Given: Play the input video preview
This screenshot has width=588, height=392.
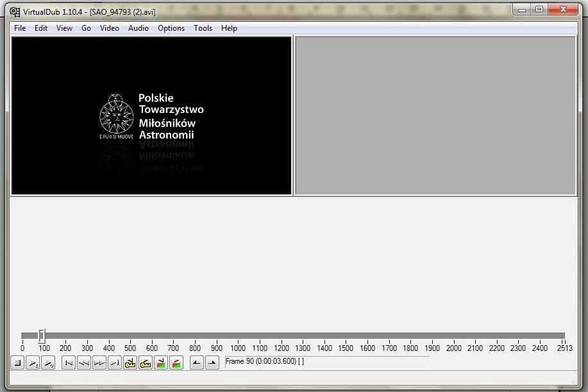Looking at the screenshot, I should (33, 362).
